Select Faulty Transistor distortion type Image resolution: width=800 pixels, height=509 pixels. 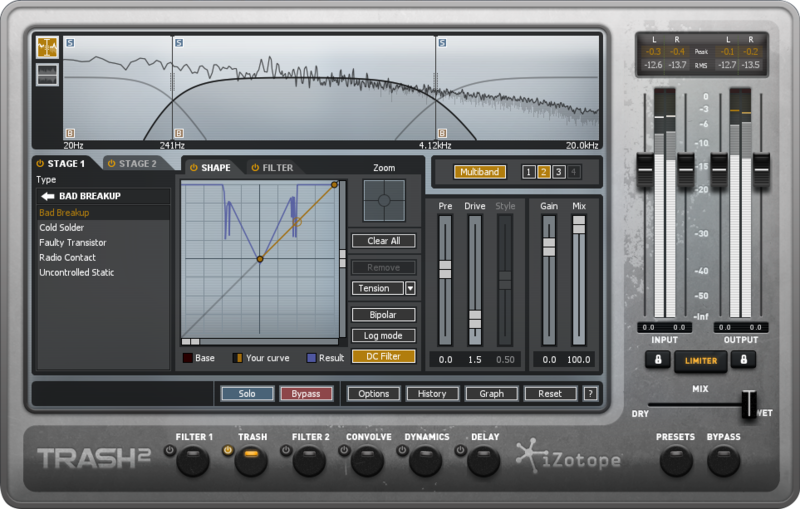pyautogui.click(x=103, y=243)
